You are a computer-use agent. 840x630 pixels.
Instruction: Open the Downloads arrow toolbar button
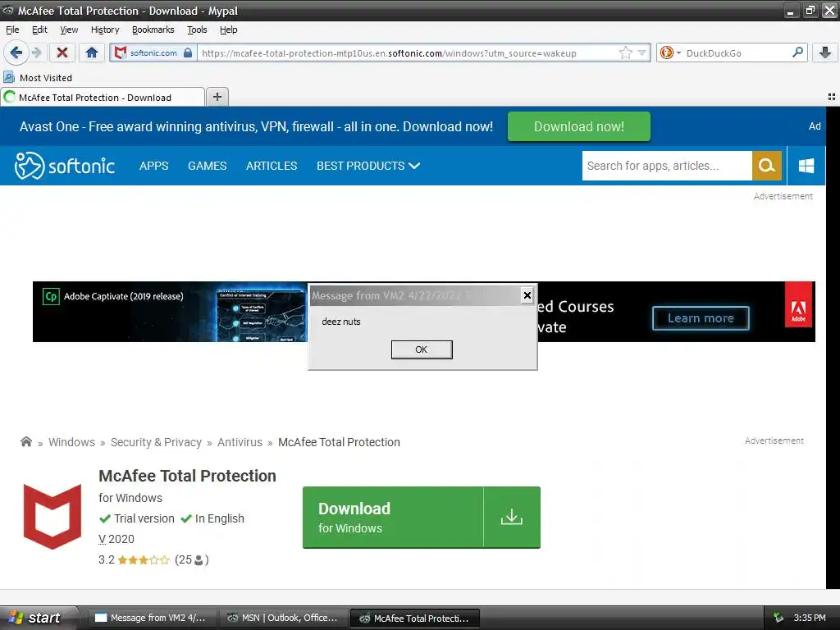click(825, 52)
